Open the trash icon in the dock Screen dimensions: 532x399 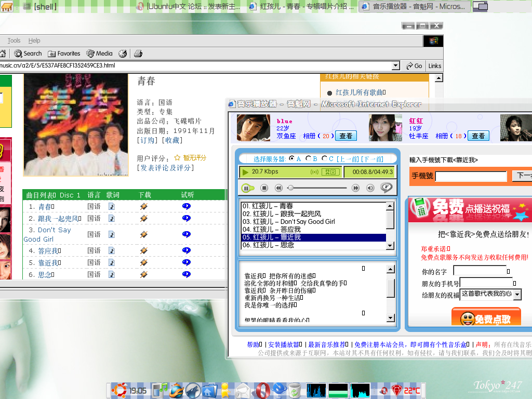pos(295,391)
